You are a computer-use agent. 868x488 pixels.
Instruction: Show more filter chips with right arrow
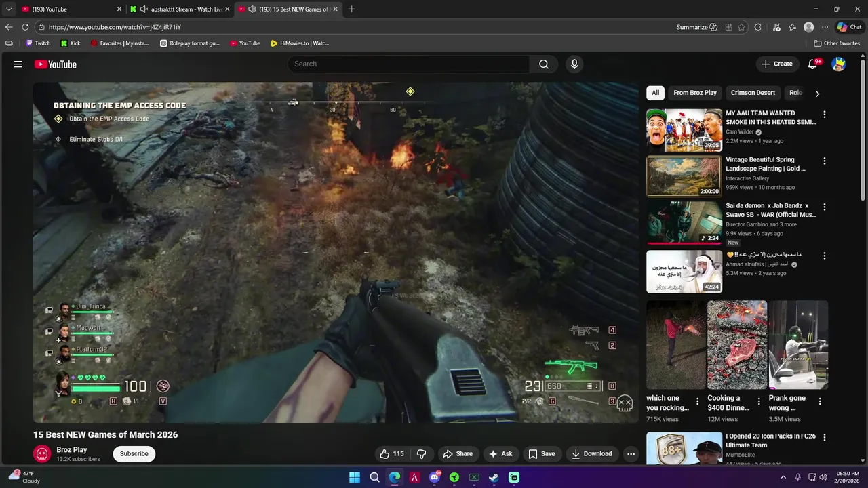pos(817,94)
